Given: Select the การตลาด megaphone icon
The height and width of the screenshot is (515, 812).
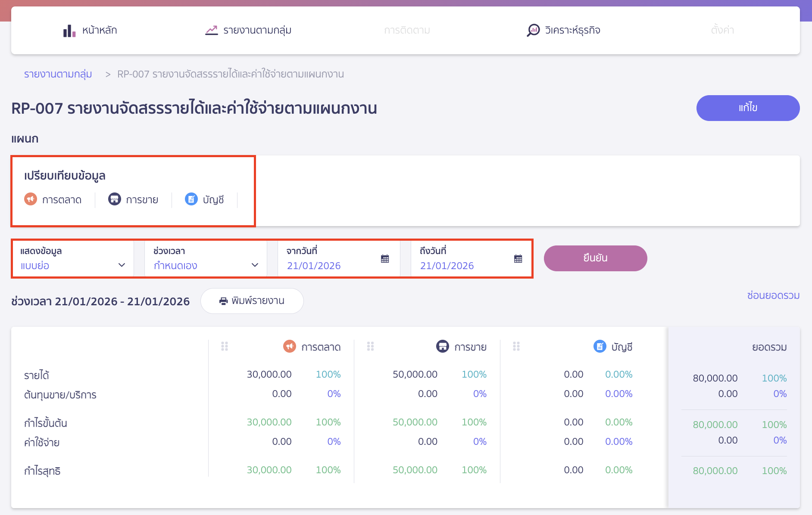Looking at the screenshot, I should click(x=31, y=199).
